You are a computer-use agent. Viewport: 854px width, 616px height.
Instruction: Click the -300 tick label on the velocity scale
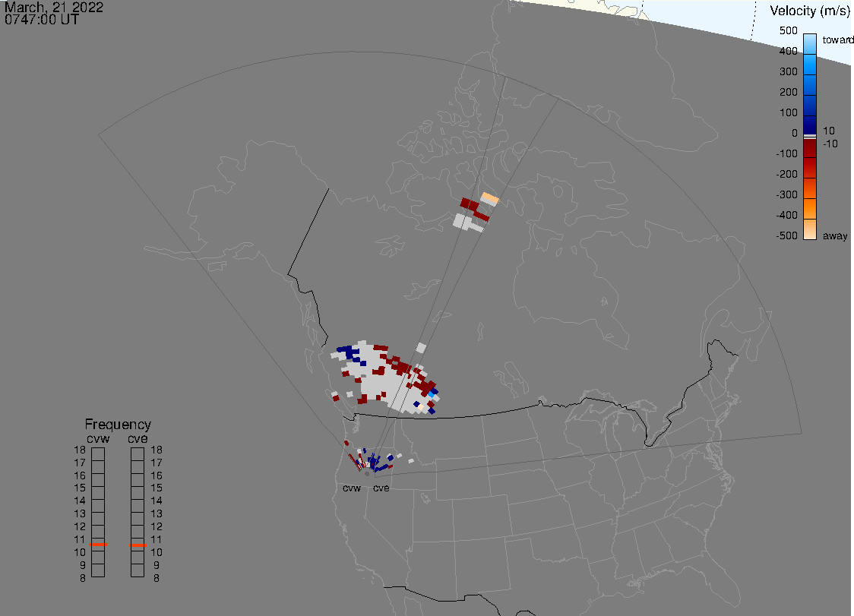point(786,194)
